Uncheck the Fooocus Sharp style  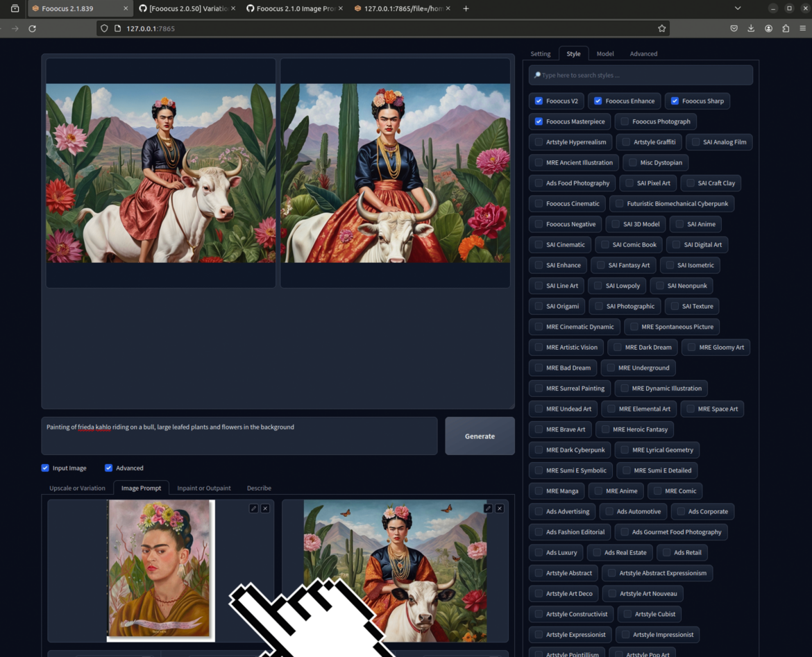coord(674,101)
